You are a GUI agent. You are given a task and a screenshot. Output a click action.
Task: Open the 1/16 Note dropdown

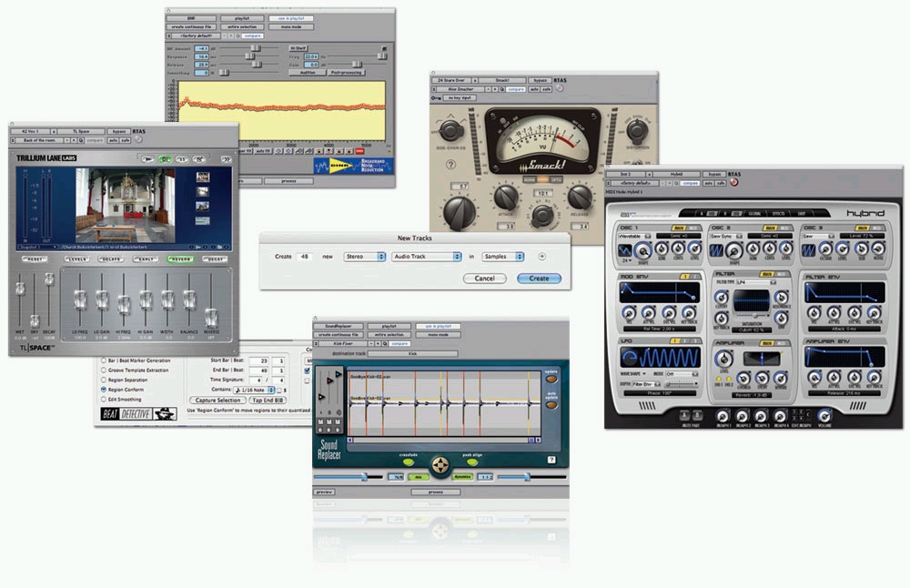tap(254, 390)
